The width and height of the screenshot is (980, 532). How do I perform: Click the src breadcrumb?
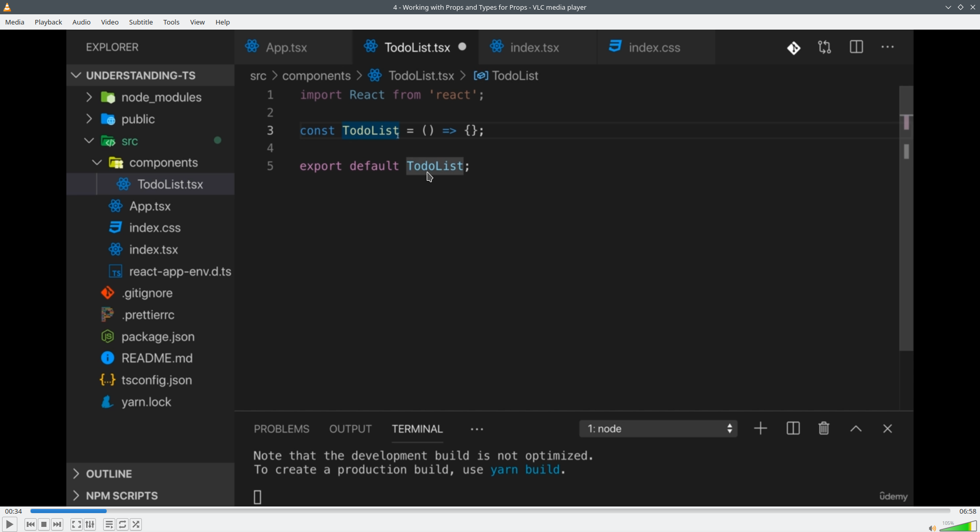pyautogui.click(x=258, y=76)
